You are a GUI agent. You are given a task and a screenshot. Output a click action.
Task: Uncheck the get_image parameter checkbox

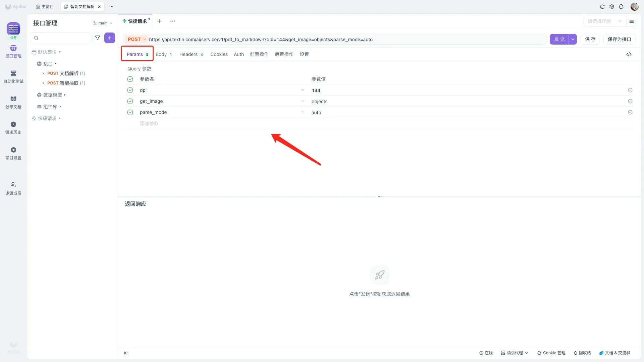click(130, 101)
